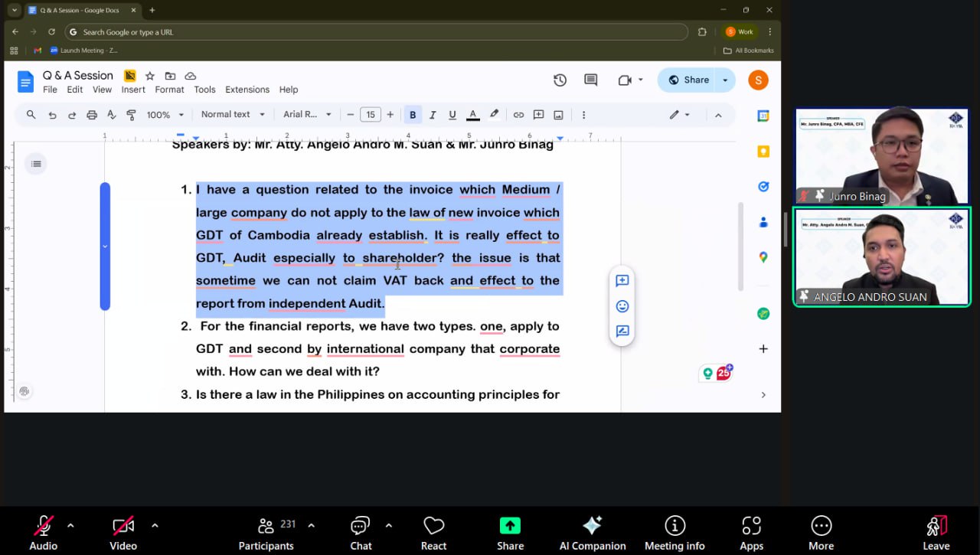Open the Extensions menu
This screenshot has height=555, width=980.
click(247, 90)
